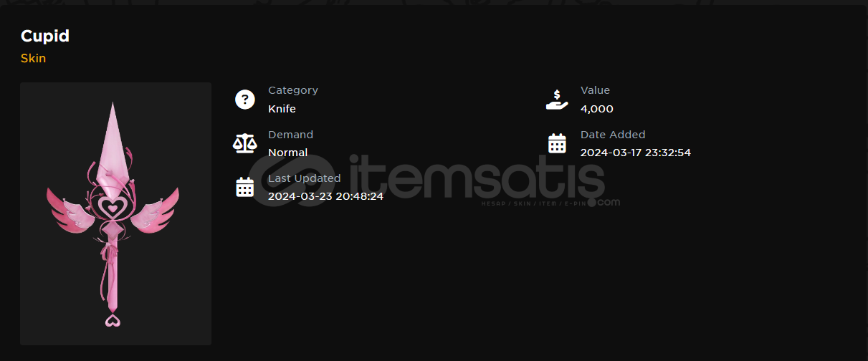The height and width of the screenshot is (361, 868).
Task: Click the Last Updated label
Action: (305, 178)
